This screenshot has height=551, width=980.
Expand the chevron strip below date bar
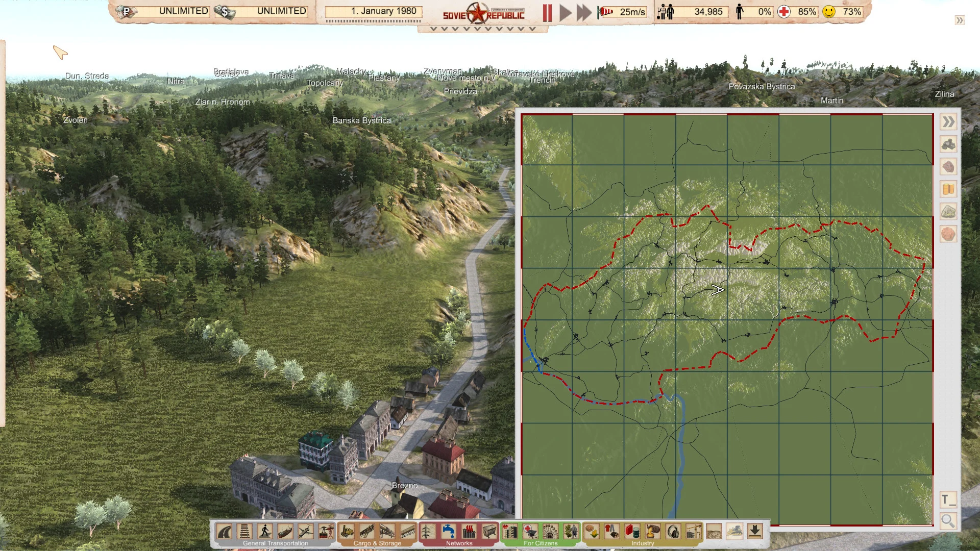pos(483,29)
